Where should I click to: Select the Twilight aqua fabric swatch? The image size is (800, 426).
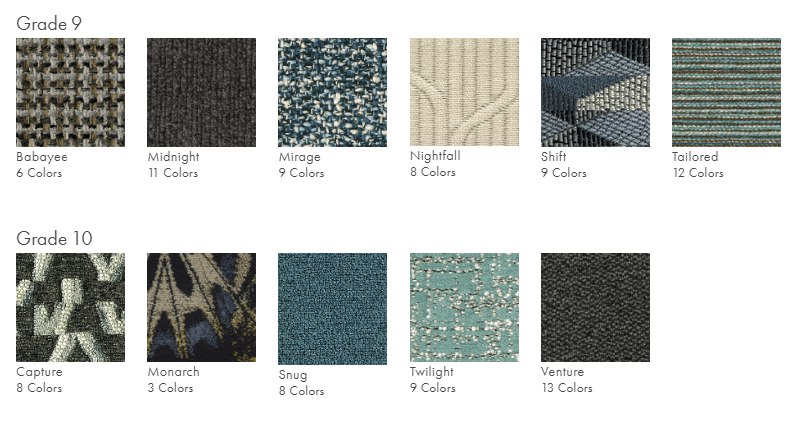point(464,308)
